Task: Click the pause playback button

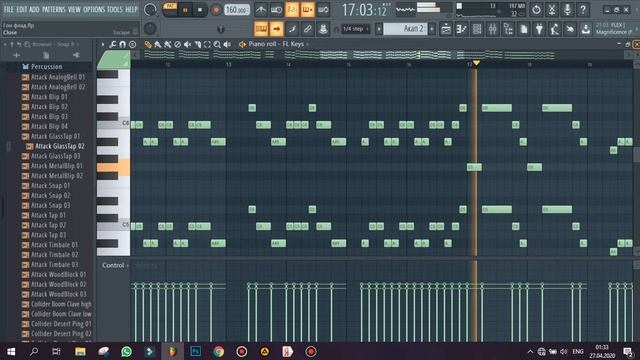Action: click(185, 10)
